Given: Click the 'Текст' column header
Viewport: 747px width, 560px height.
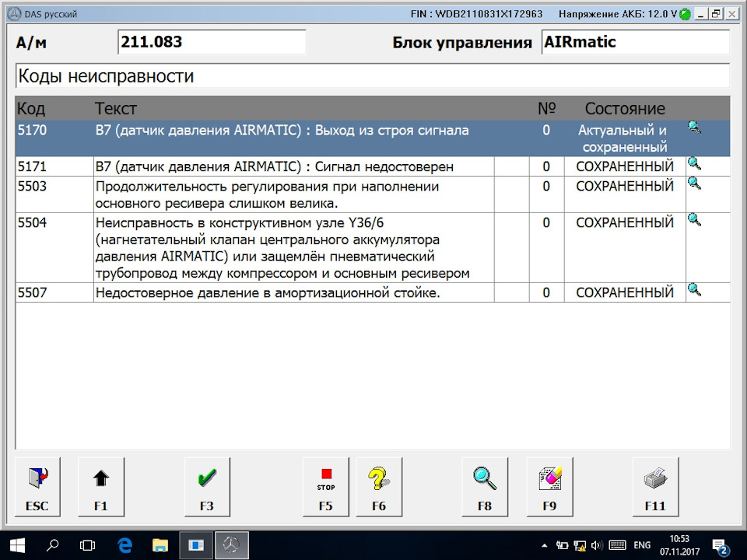Looking at the screenshot, I should coord(116,109).
